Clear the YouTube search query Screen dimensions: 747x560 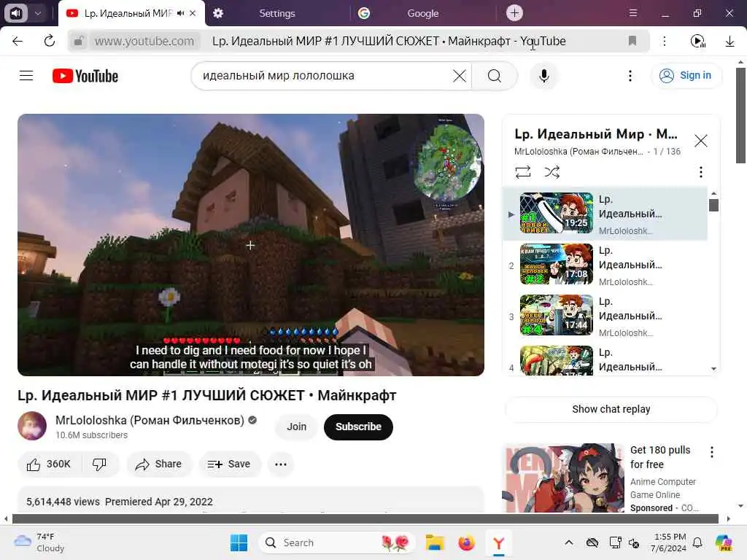click(x=460, y=76)
